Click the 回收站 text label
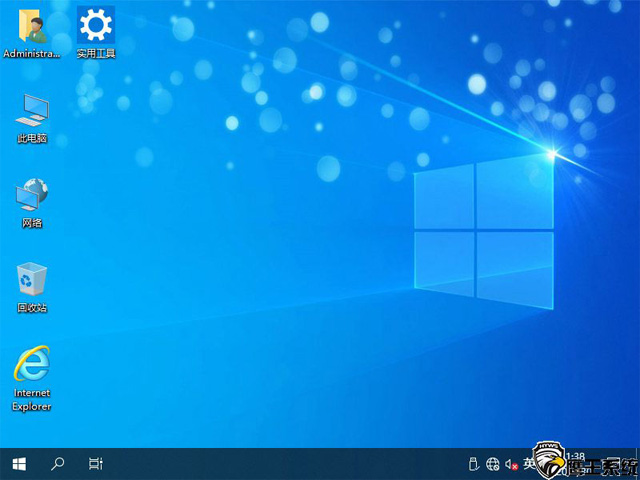The image size is (640, 480). coord(32,308)
